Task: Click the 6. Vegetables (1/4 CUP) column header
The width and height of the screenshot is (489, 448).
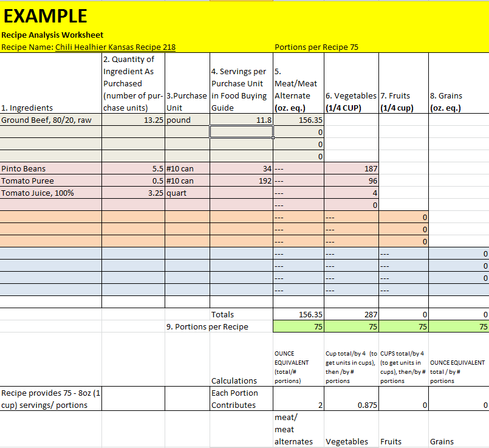Action: 351,102
